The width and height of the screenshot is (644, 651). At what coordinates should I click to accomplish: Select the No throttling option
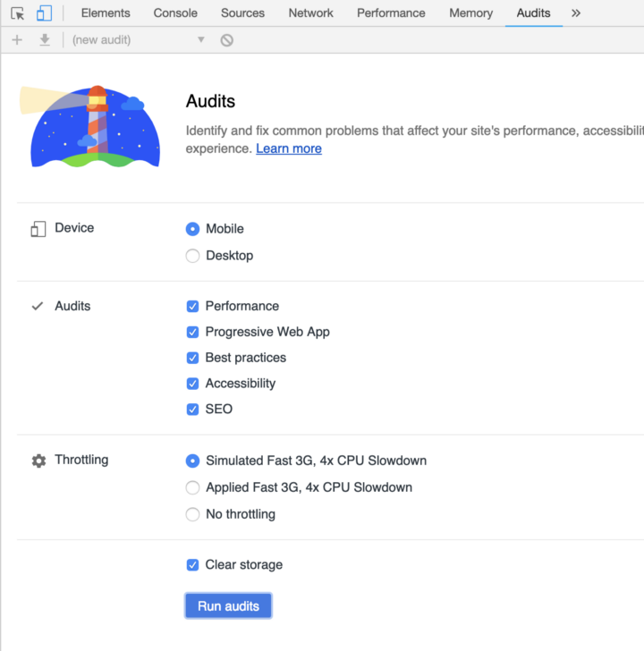(192, 514)
